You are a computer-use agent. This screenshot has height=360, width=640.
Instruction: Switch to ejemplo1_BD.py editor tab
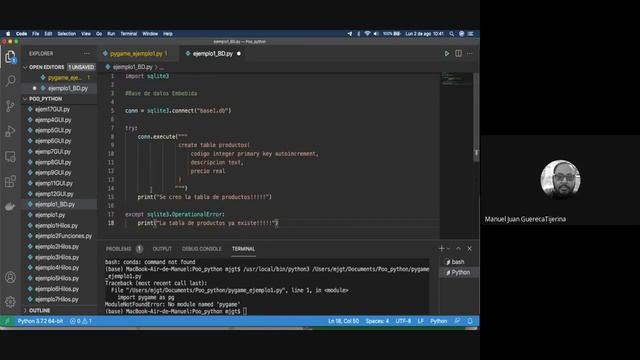coord(213,53)
